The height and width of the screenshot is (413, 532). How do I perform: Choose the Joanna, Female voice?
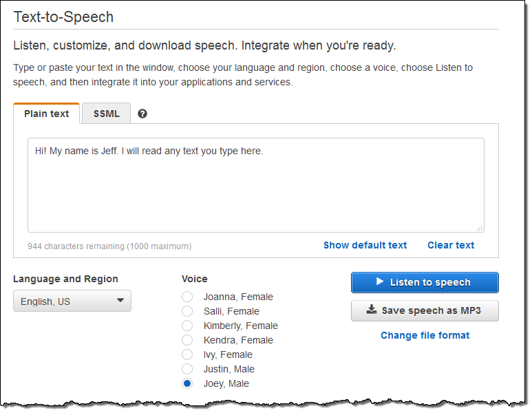click(x=187, y=297)
